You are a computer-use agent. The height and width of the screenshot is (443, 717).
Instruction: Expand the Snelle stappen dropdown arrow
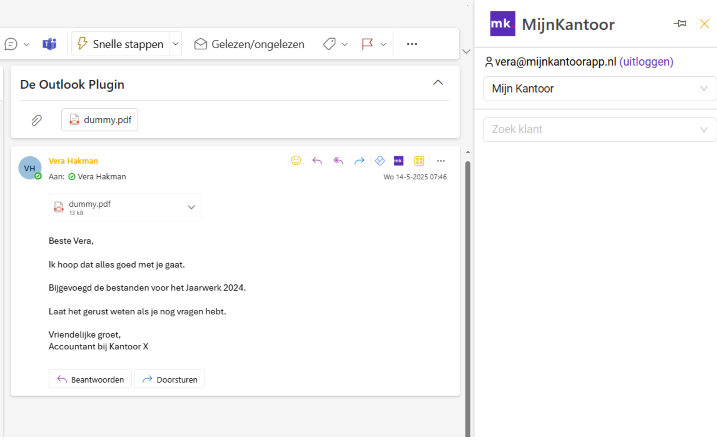[x=176, y=44]
